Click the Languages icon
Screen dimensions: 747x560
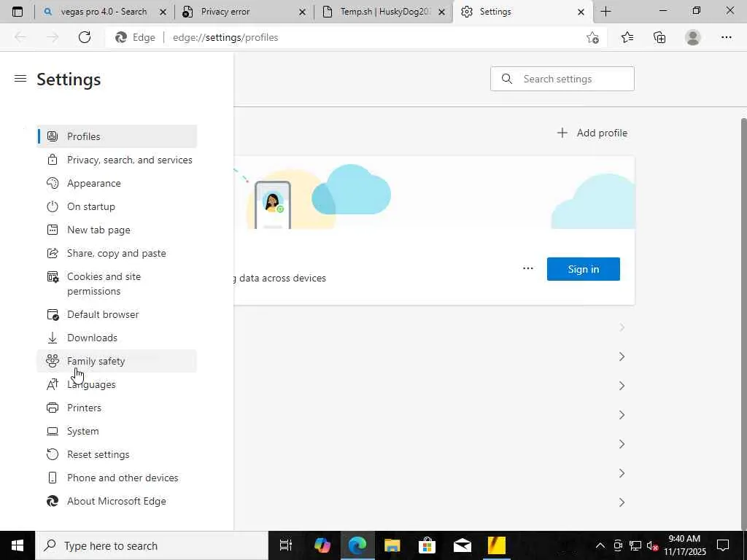pos(53,385)
